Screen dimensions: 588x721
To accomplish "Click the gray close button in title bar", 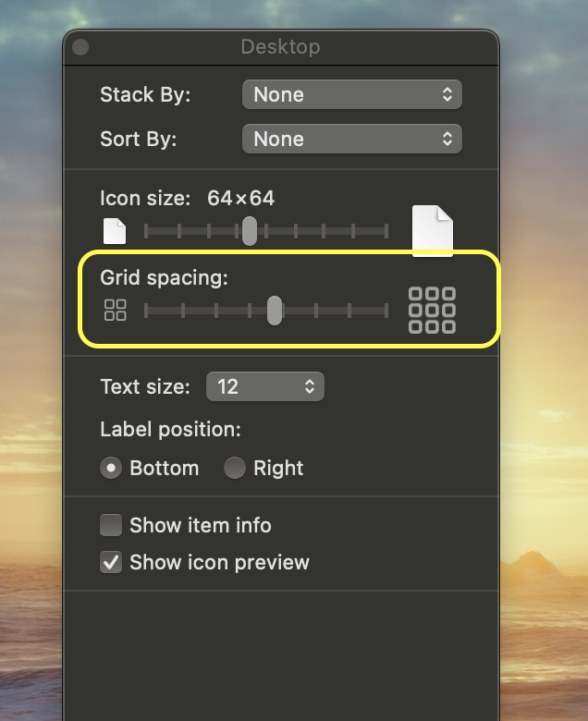I will click(80, 46).
